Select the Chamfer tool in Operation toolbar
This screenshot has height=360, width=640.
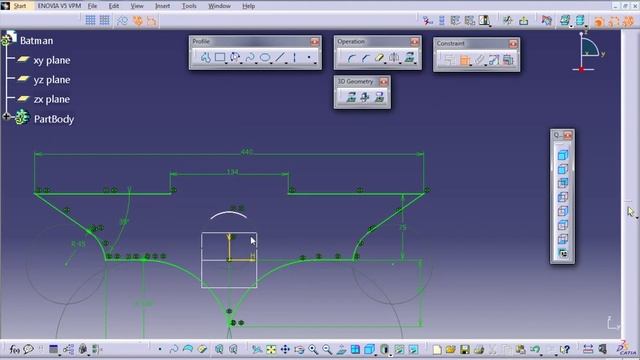365,58
